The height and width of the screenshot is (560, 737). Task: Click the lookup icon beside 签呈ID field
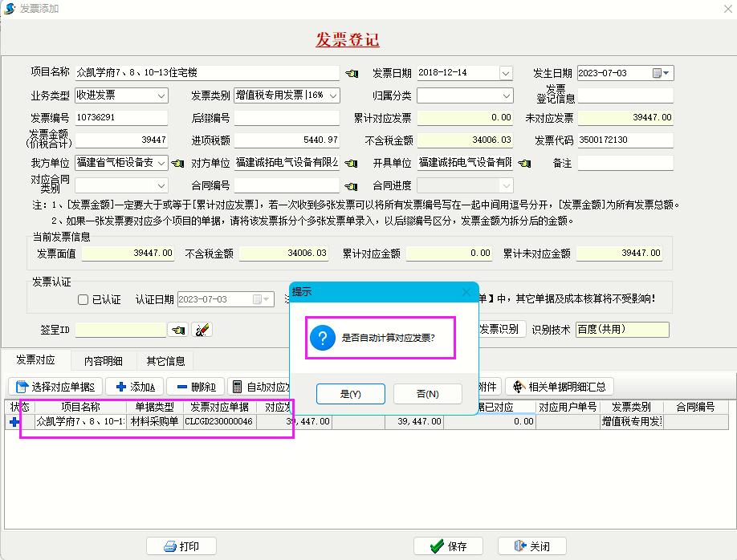click(x=177, y=330)
